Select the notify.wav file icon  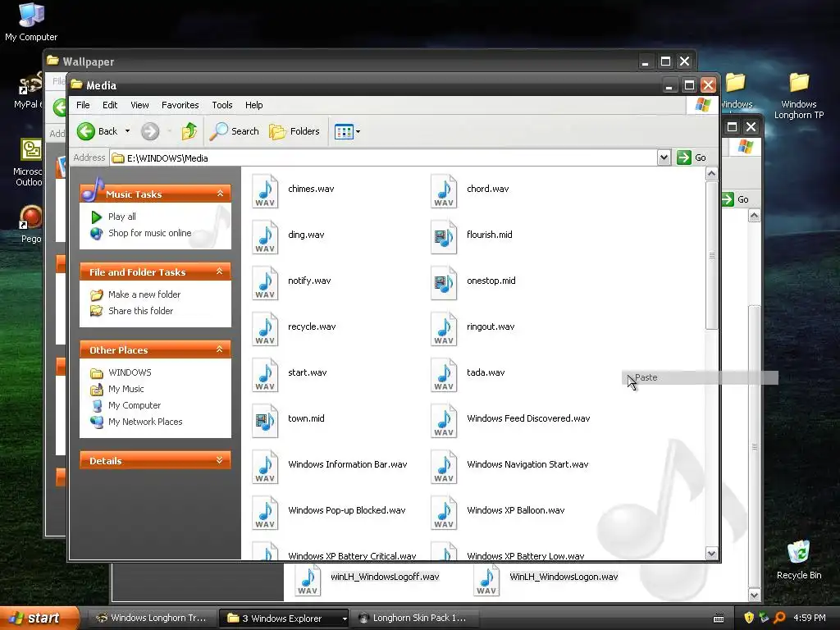coord(265,283)
